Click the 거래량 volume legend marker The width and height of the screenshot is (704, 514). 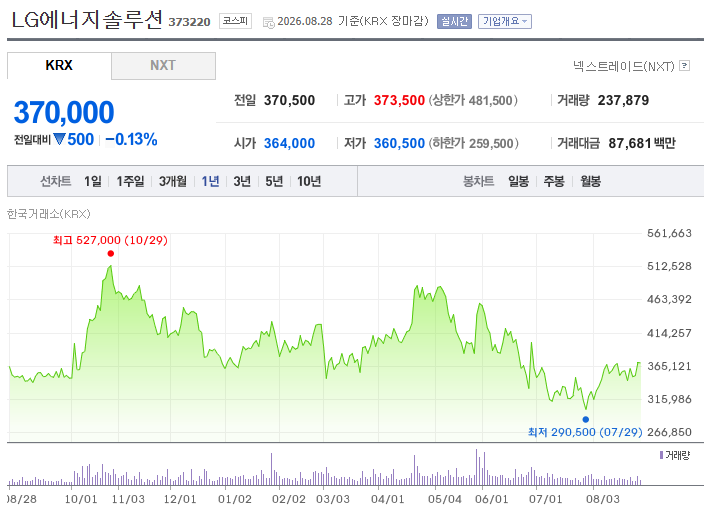click(661, 455)
